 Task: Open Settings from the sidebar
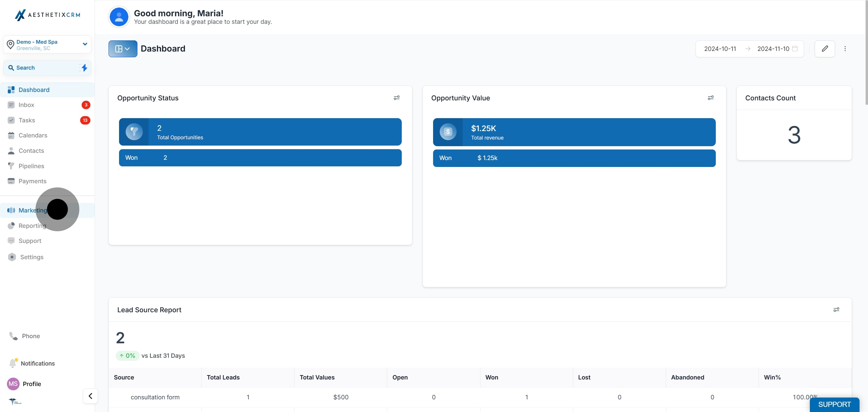tap(32, 257)
